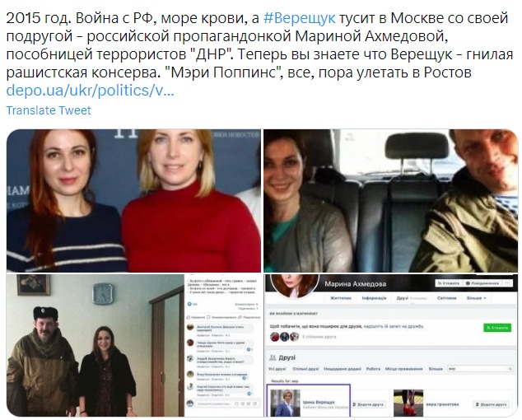Screen dimensions: 522x420
Task: Click the search magnifier icon in friends
Action: tap(510, 369)
